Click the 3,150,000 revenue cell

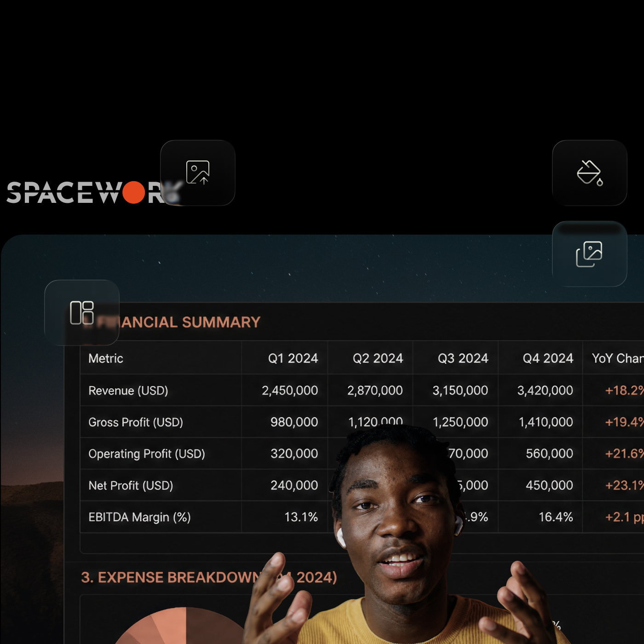coord(460,391)
